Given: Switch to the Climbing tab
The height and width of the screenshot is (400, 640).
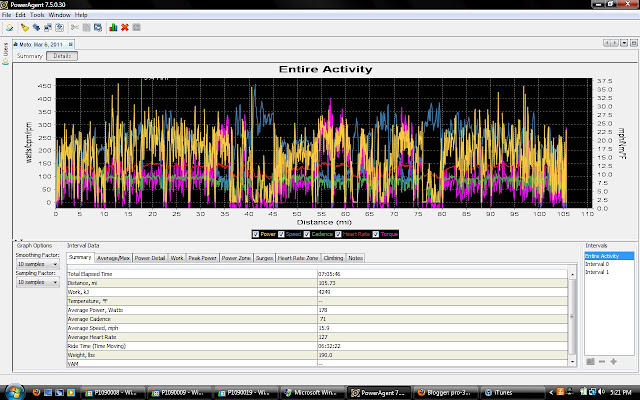Looking at the screenshot, I should pyautogui.click(x=334, y=258).
